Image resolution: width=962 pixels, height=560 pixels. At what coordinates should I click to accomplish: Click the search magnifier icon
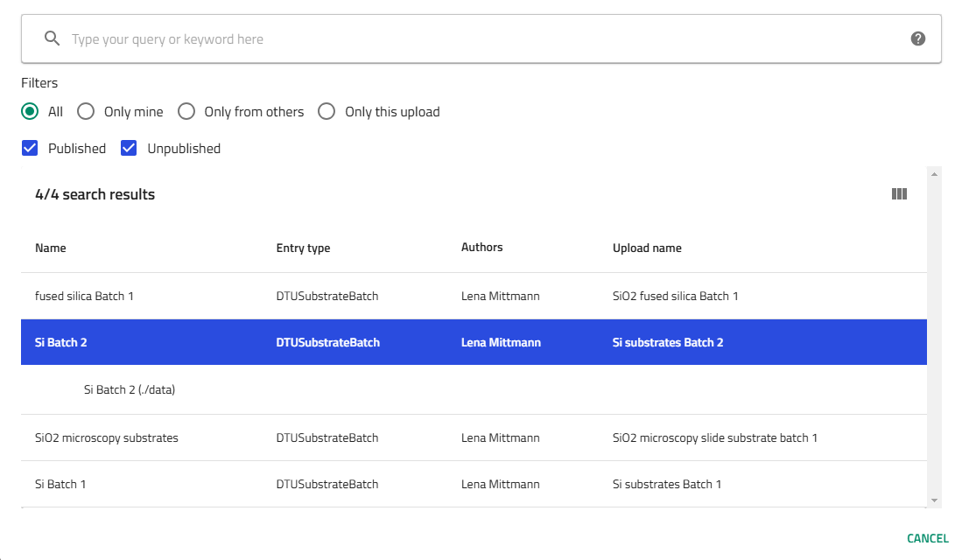[53, 38]
